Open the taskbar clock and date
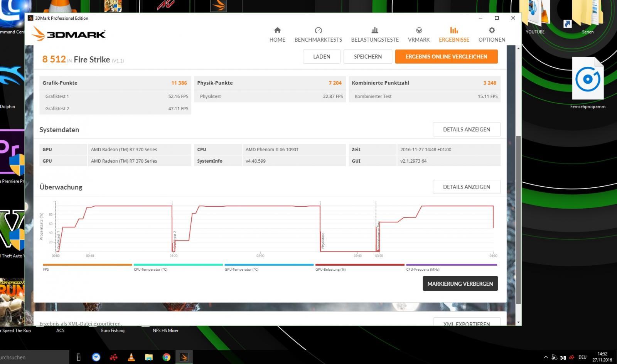Screen dimensions: 617x364 coord(602,357)
